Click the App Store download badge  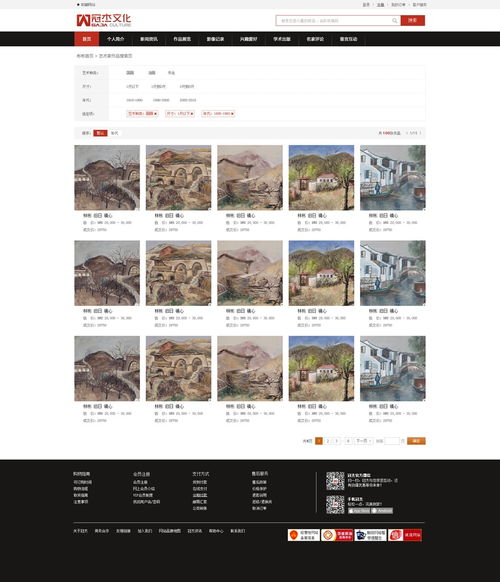click(x=359, y=511)
